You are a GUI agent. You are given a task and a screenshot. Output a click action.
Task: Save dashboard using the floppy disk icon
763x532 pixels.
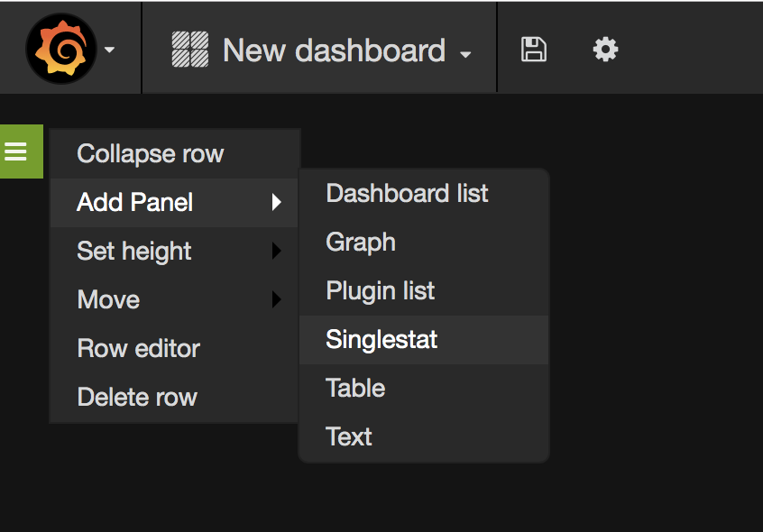pyautogui.click(x=534, y=49)
